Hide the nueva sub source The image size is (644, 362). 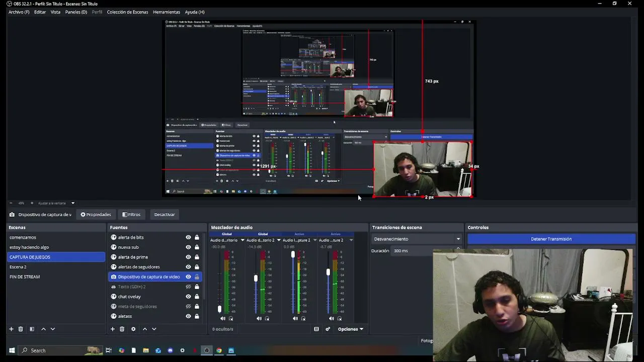[x=188, y=247]
